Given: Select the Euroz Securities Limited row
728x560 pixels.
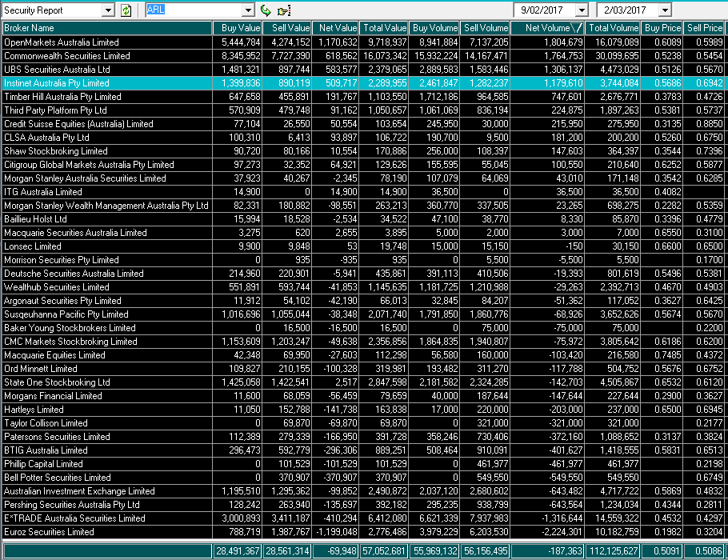Looking at the screenshot, I should tap(363, 532).
